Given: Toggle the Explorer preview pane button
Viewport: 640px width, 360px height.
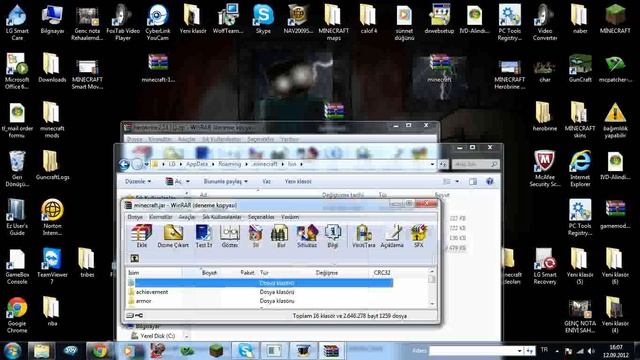Looking at the screenshot, I should click(x=473, y=181).
